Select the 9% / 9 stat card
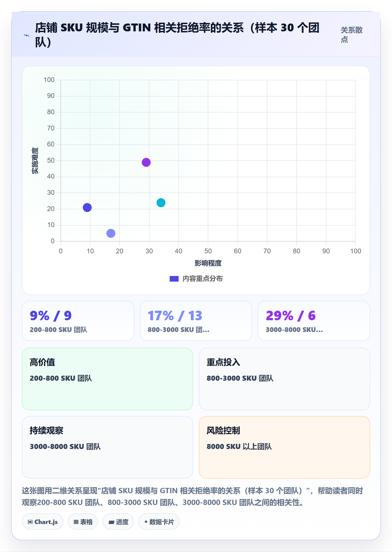392x552 pixels. tap(78, 321)
